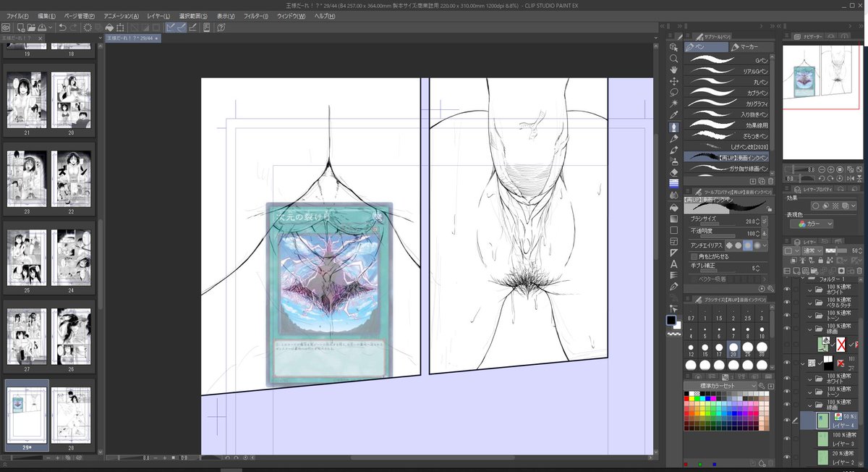This screenshot has width=868, height=472.
Task: Expand the ベタ＆タッチ layer folder
Action: pyautogui.click(x=812, y=303)
